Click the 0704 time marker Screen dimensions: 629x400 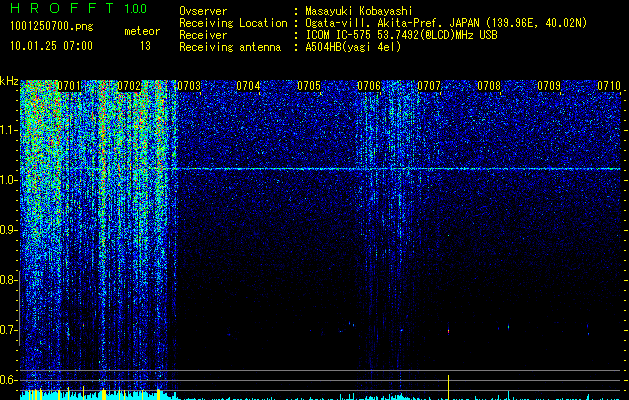(x=248, y=86)
